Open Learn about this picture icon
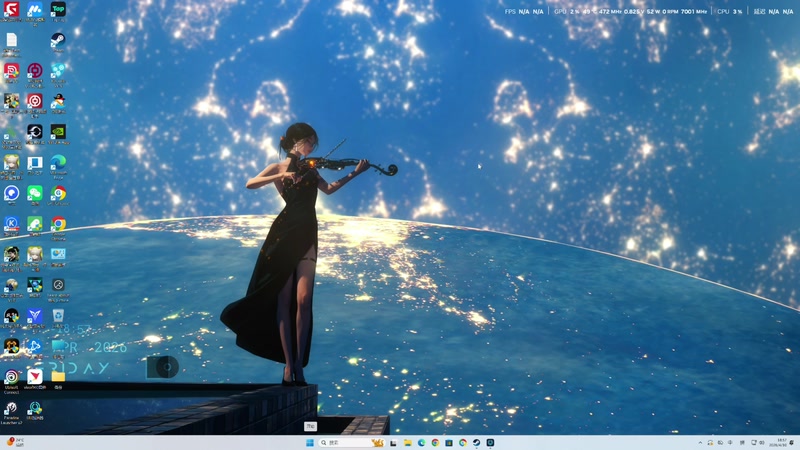 point(58,289)
